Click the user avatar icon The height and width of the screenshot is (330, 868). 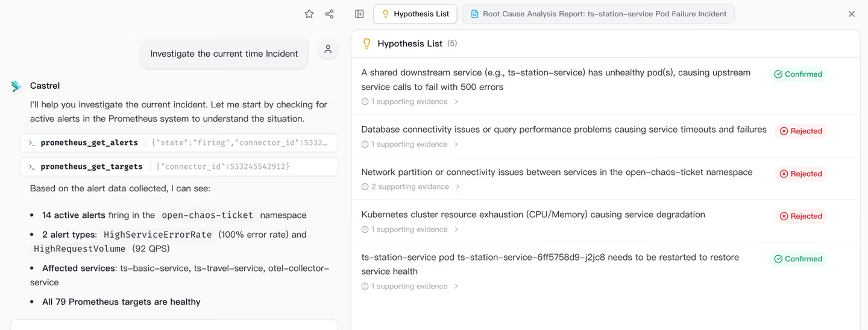tap(328, 49)
